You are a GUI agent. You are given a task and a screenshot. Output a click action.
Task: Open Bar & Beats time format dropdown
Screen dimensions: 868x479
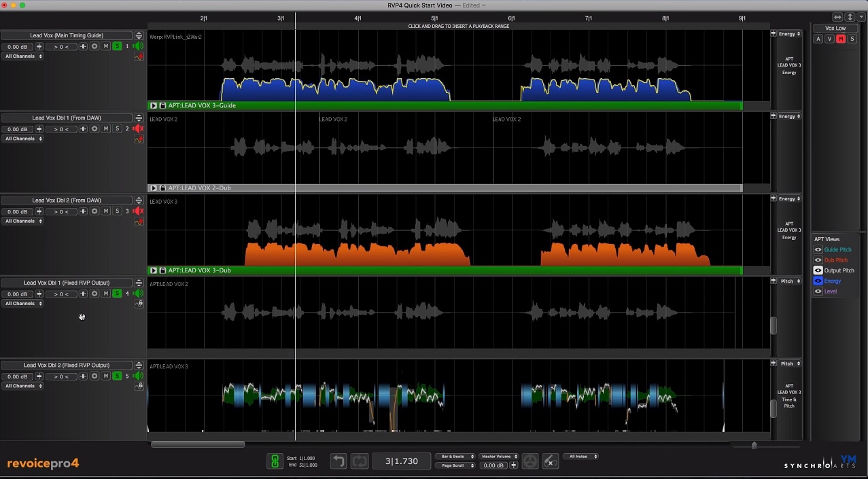click(455, 457)
